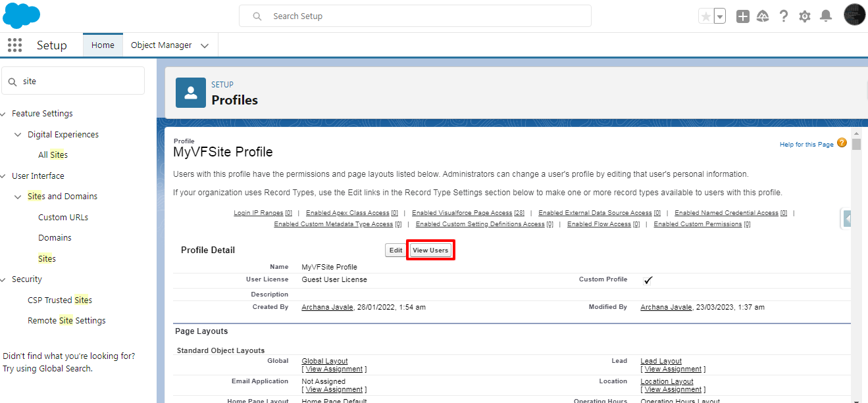Click the page scrollbar up arrow

pyautogui.click(x=856, y=132)
